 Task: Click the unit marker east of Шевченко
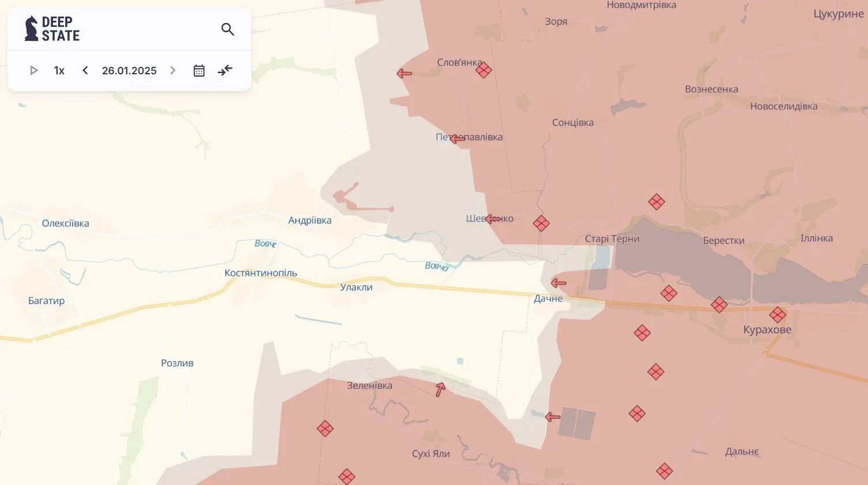click(x=541, y=223)
